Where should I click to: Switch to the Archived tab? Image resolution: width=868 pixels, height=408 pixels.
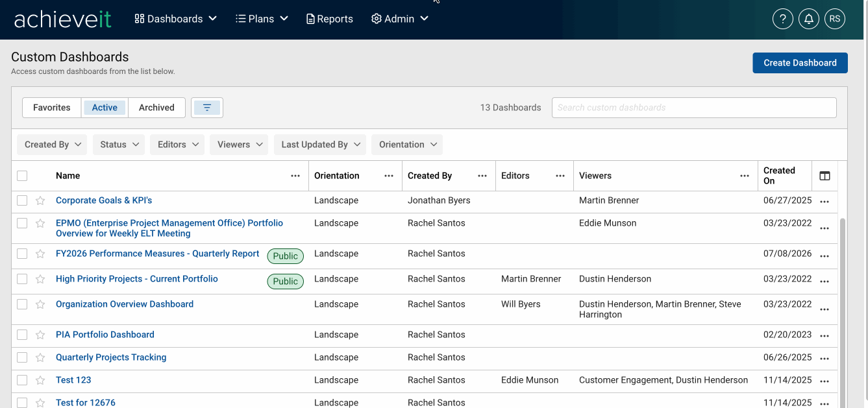point(156,108)
